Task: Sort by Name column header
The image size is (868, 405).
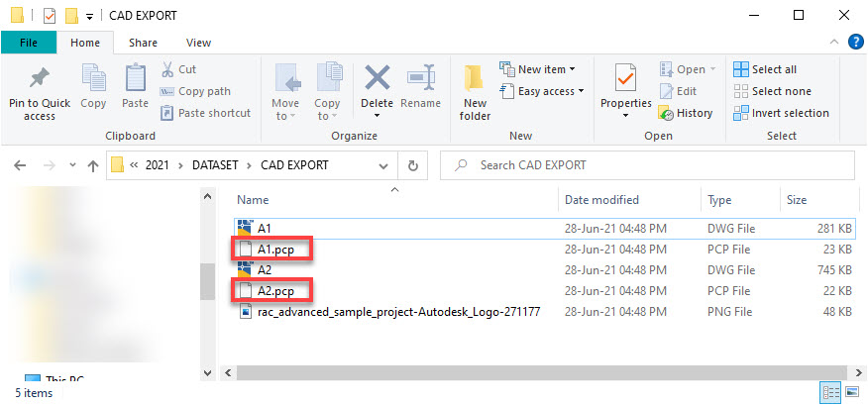Action: (x=253, y=200)
